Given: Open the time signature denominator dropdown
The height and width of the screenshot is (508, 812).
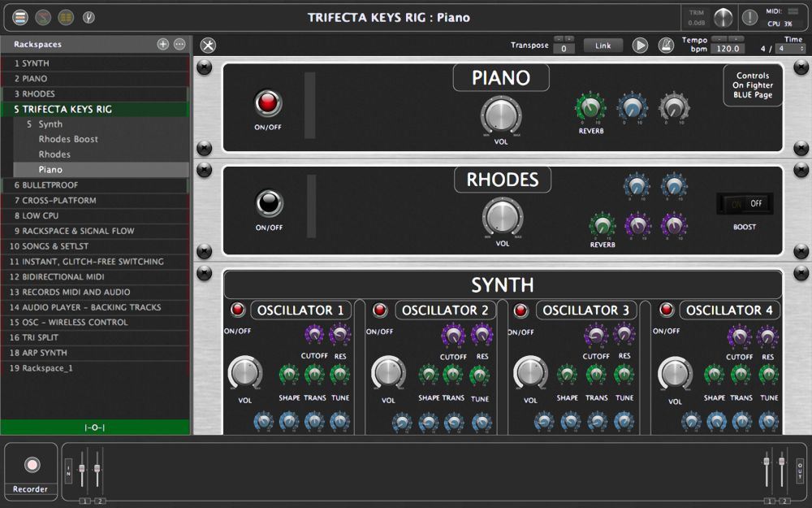Looking at the screenshot, I should (x=790, y=49).
